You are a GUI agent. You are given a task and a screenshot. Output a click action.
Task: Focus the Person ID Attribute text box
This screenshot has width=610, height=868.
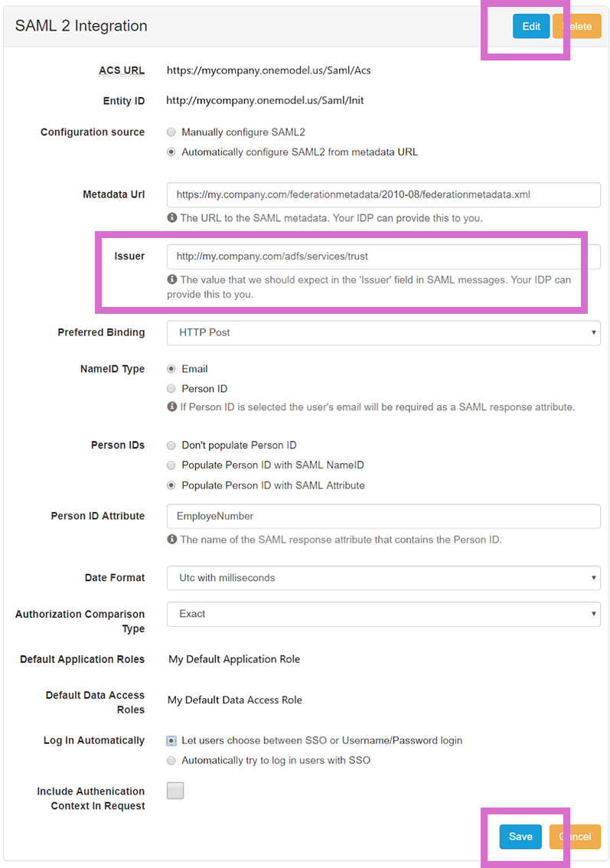pos(383,516)
